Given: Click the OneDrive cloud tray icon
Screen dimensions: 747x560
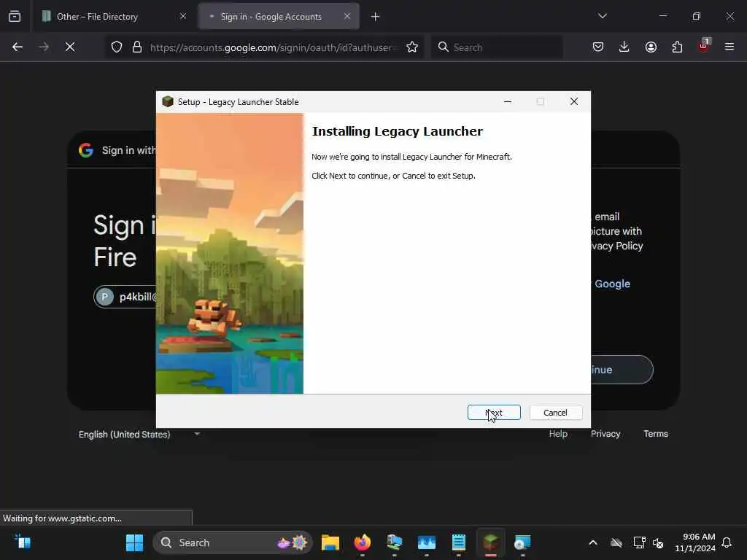Looking at the screenshot, I should (616, 542).
